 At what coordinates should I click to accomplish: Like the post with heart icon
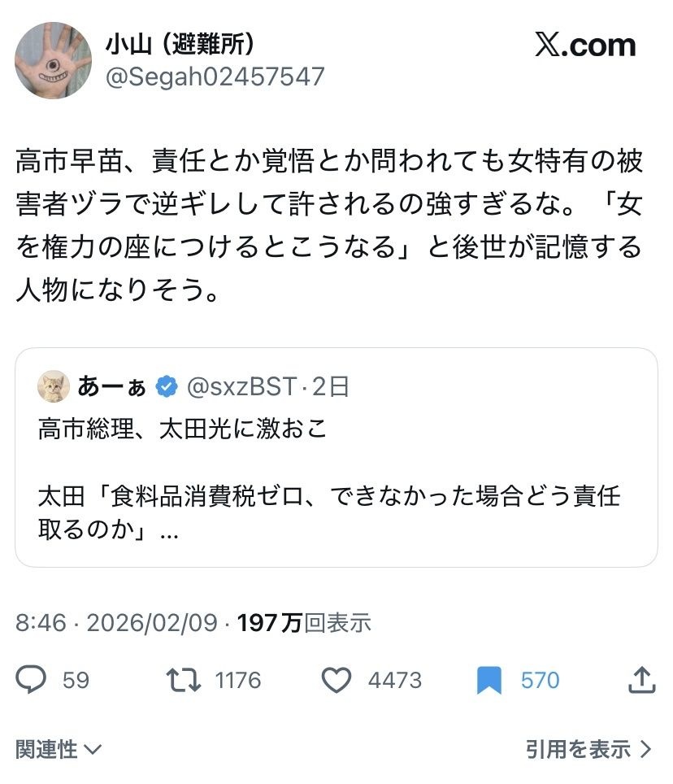(336, 680)
